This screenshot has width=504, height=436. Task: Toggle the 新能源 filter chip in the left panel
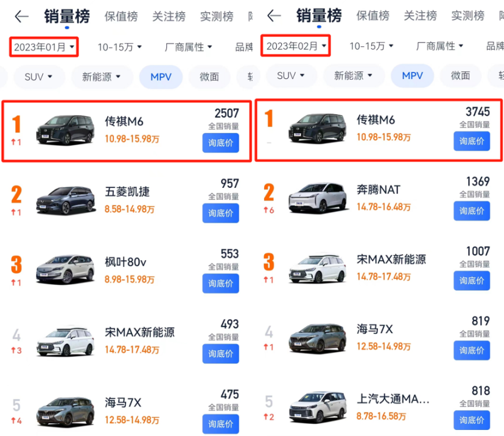coord(102,77)
